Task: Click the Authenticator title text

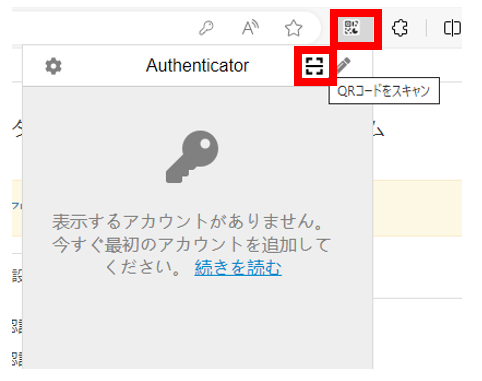Action: tap(197, 65)
